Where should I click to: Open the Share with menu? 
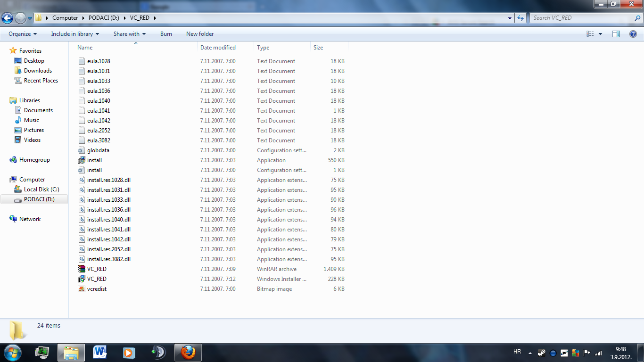[130, 34]
